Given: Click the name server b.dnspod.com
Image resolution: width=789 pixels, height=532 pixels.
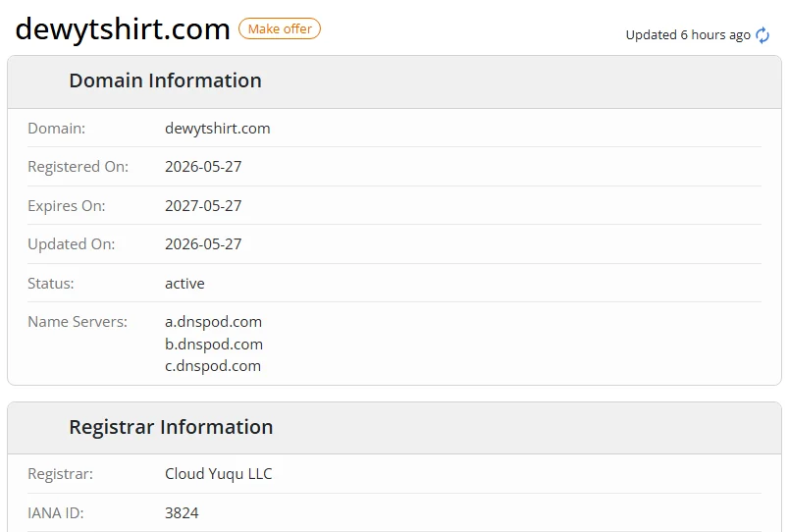Looking at the screenshot, I should click(214, 345).
